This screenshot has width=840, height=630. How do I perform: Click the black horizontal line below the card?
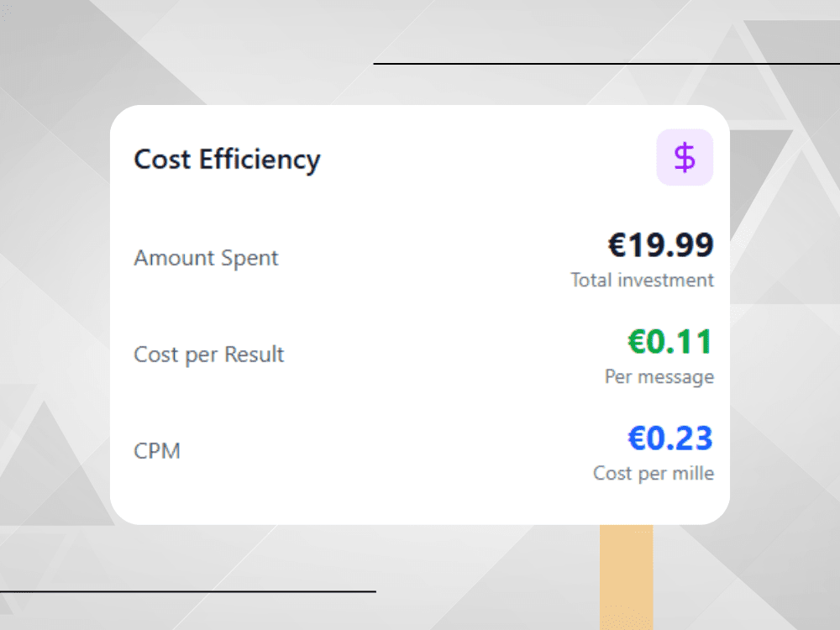click(x=187, y=591)
